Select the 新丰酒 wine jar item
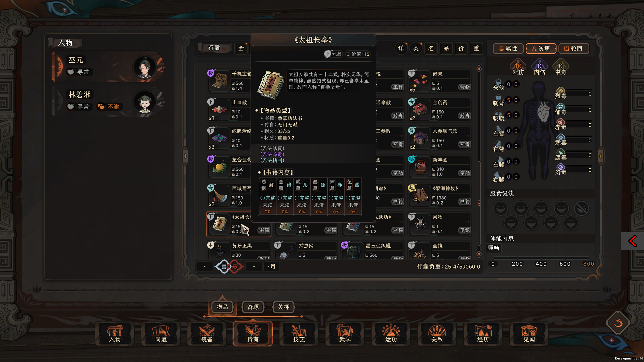 coord(439,167)
